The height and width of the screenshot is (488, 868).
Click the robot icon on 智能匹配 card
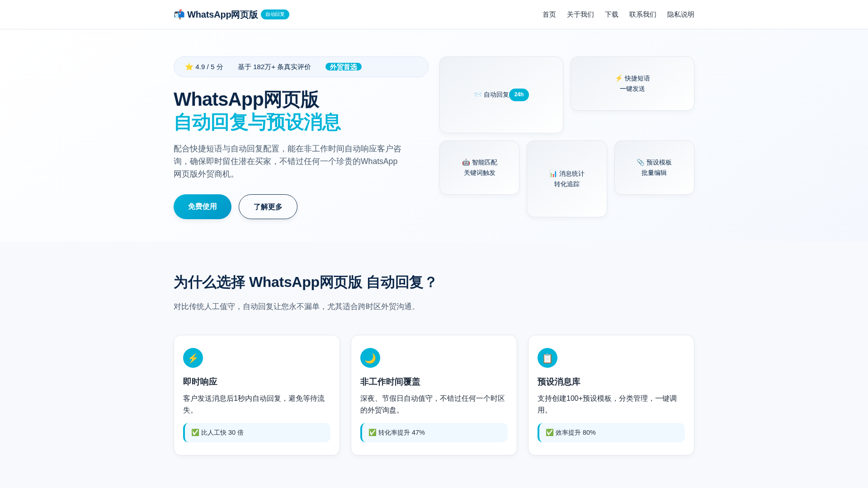466,162
